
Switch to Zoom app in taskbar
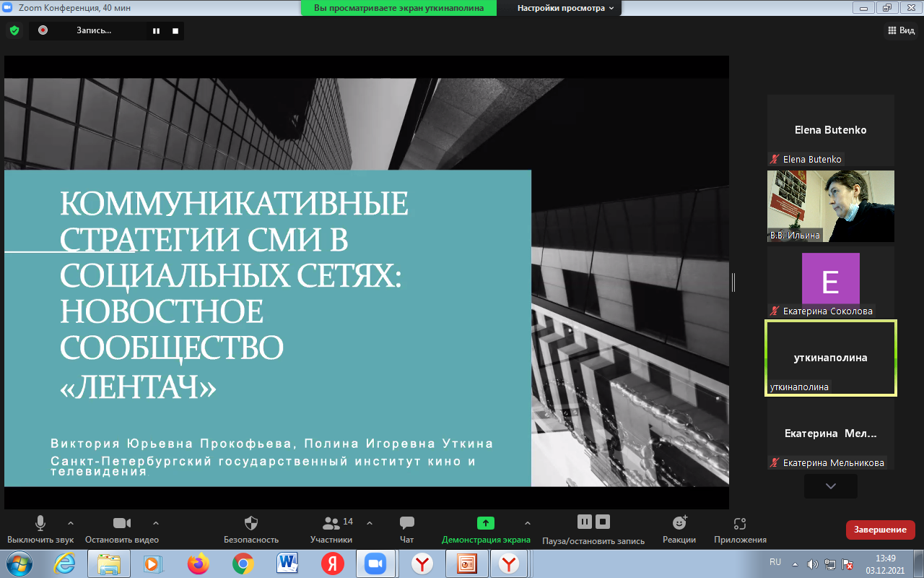(x=375, y=564)
